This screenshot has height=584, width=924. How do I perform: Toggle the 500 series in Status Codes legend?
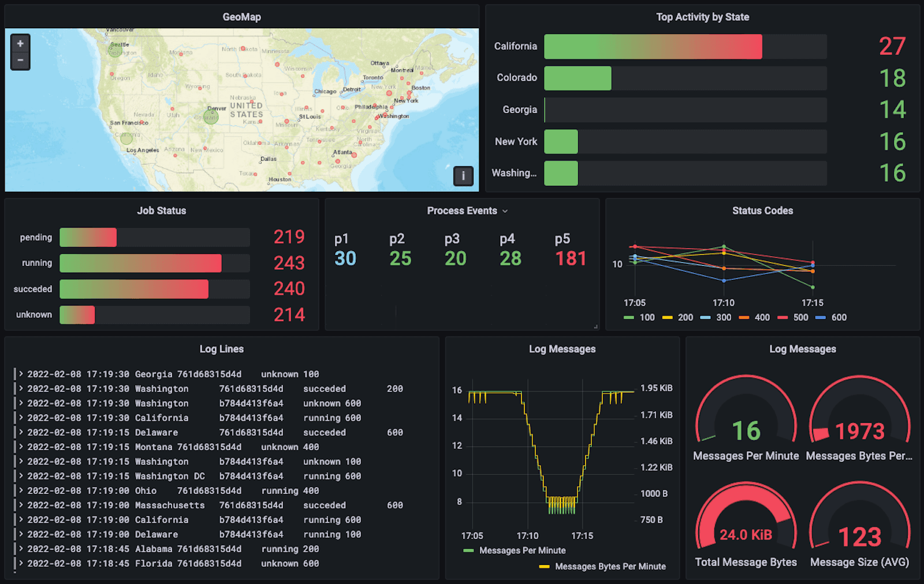(793, 317)
